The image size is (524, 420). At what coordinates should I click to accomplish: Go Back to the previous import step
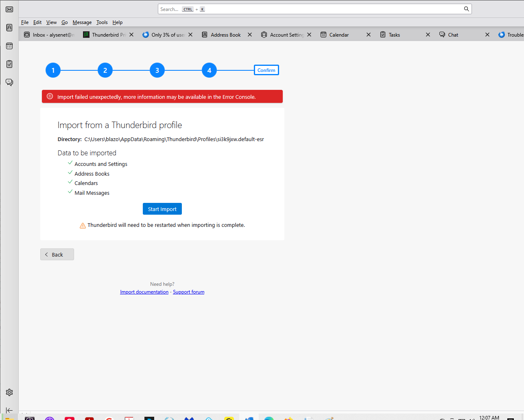tap(57, 255)
